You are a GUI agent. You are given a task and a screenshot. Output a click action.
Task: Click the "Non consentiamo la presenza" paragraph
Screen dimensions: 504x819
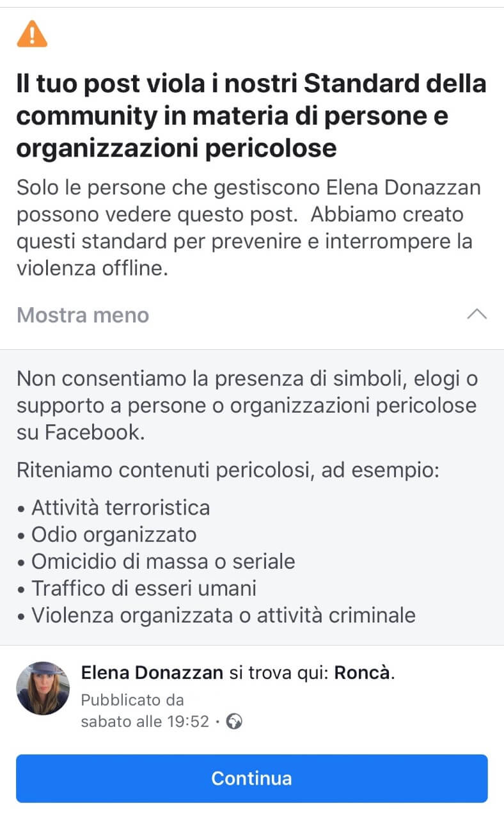pos(247,406)
